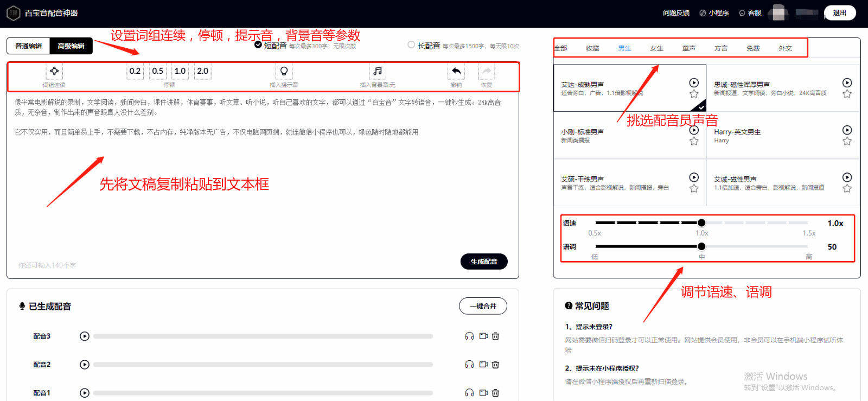Click headphones icon for 配音2
This screenshot has width=868, height=401.
click(469, 364)
